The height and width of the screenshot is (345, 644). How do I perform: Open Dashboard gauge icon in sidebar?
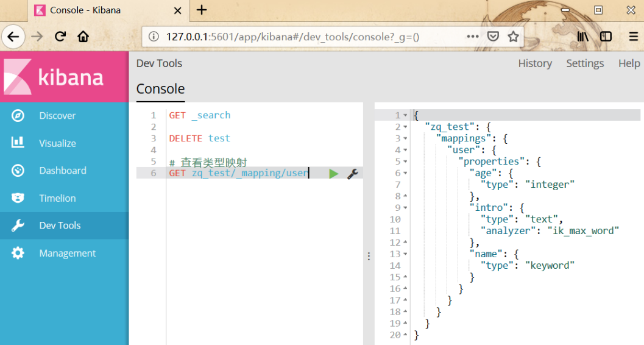pyautogui.click(x=18, y=171)
